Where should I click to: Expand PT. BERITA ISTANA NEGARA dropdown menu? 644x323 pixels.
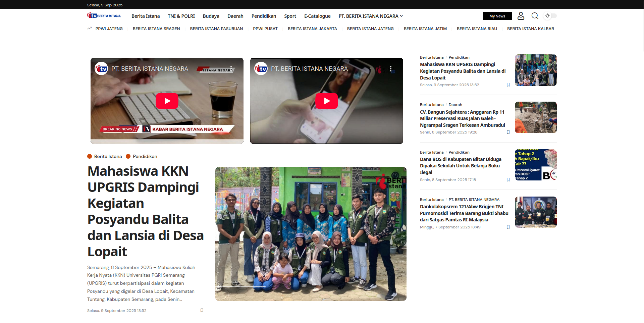pos(371,16)
